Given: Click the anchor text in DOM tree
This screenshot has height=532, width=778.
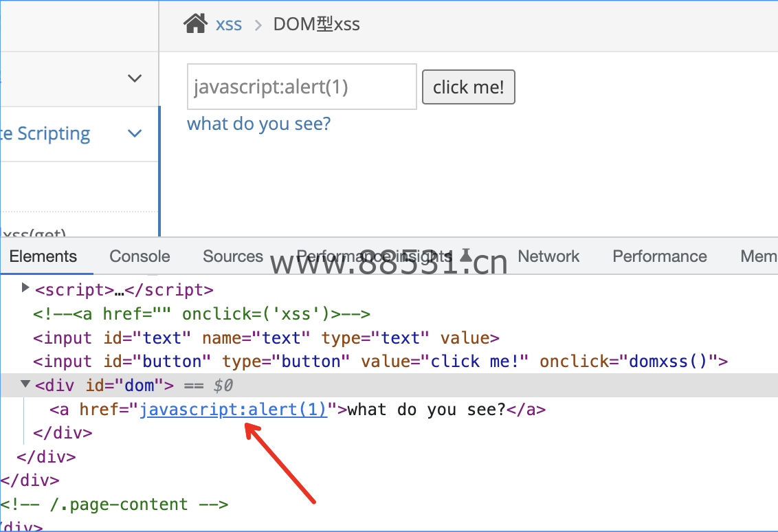Looking at the screenshot, I should pos(426,410).
